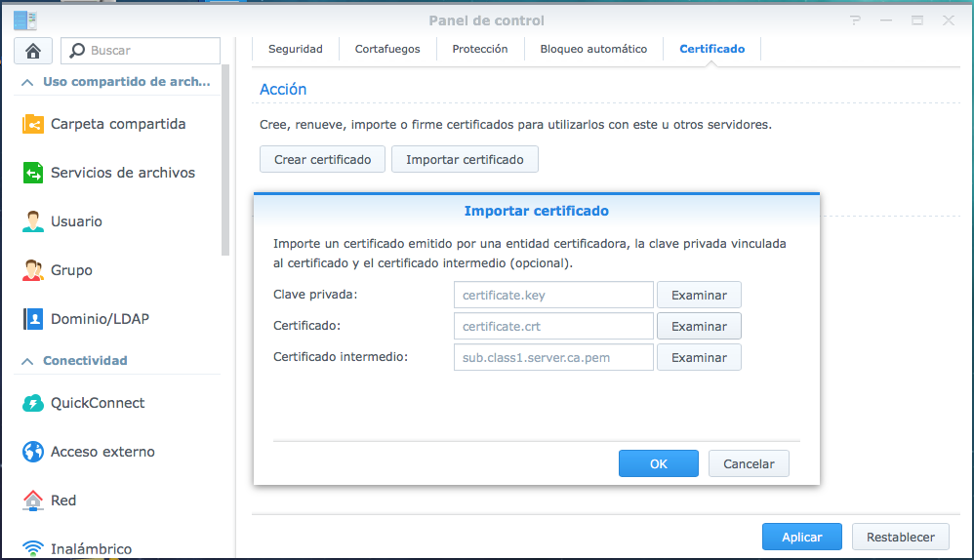Open the Red network icon
The width and height of the screenshot is (974, 560).
click(33, 500)
